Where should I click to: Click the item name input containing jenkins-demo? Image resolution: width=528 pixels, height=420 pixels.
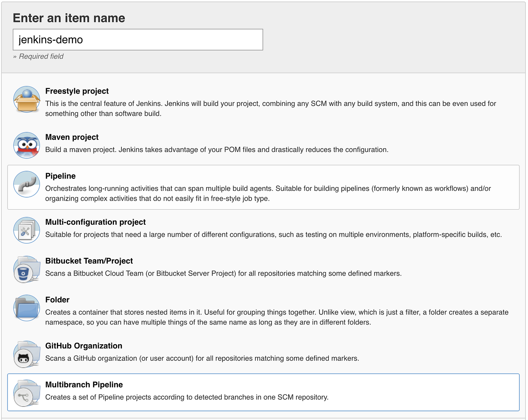(x=138, y=40)
